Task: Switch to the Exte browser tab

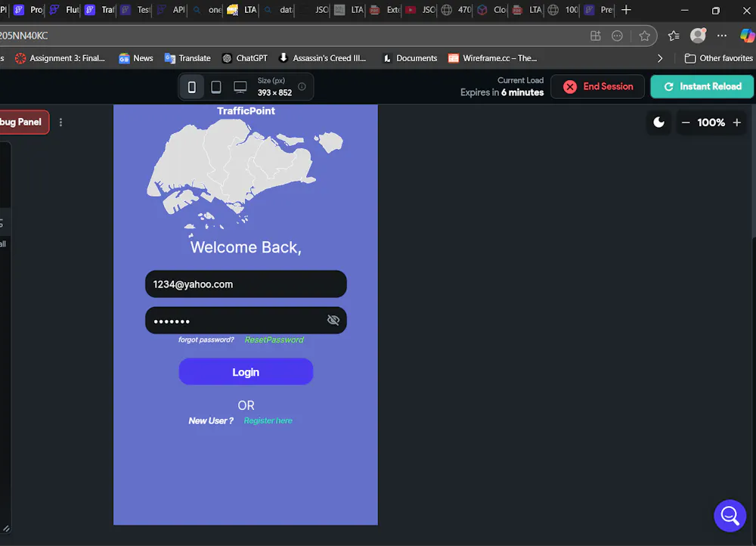Action: [x=386, y=10]
